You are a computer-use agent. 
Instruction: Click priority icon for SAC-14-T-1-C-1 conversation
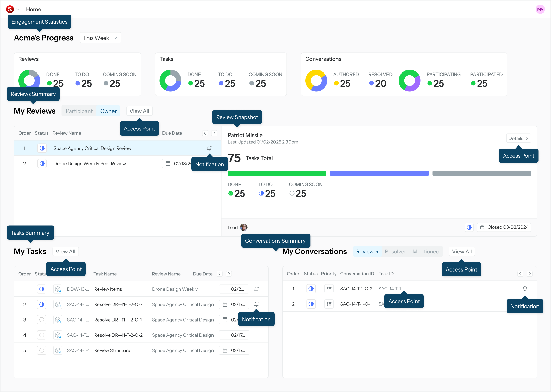click(x=329, y=304)
